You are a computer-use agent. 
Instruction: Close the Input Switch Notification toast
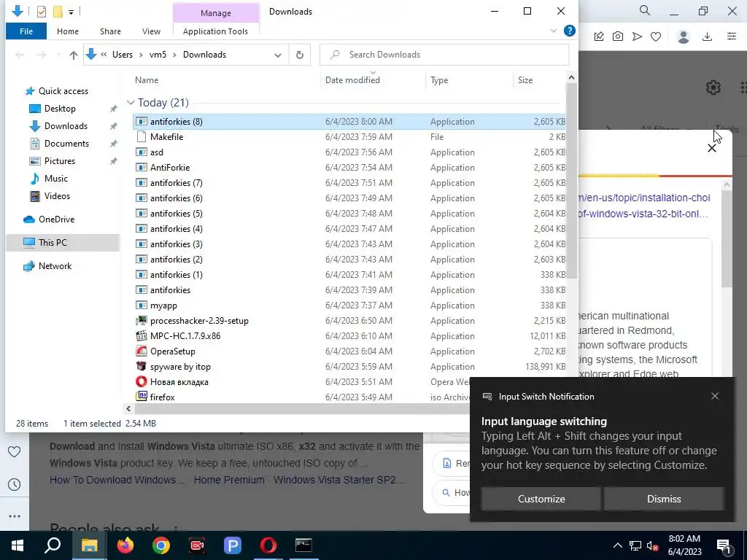[715, 396]
